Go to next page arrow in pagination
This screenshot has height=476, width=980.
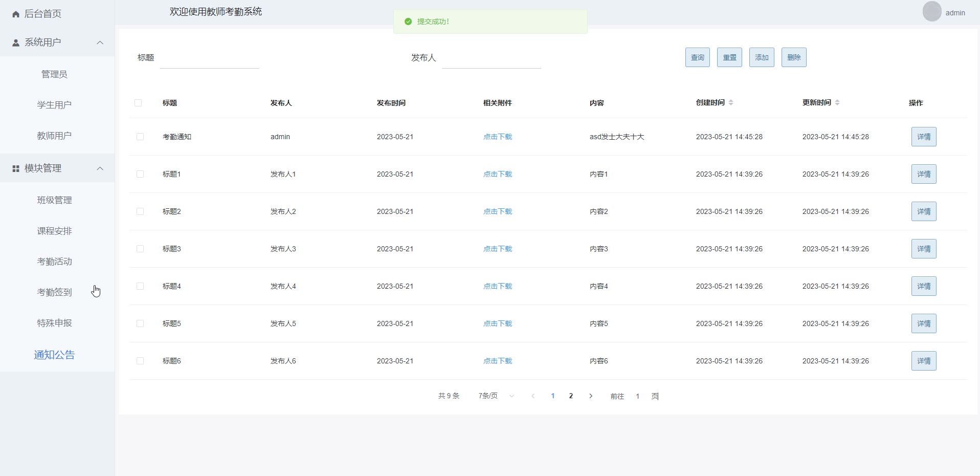[591, 396]
